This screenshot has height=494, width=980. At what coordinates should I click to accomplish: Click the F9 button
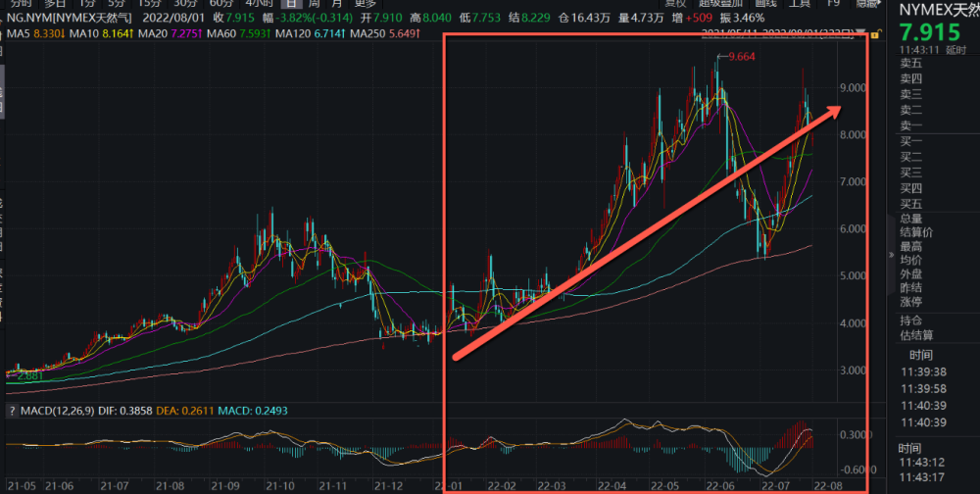click(833, 3)
